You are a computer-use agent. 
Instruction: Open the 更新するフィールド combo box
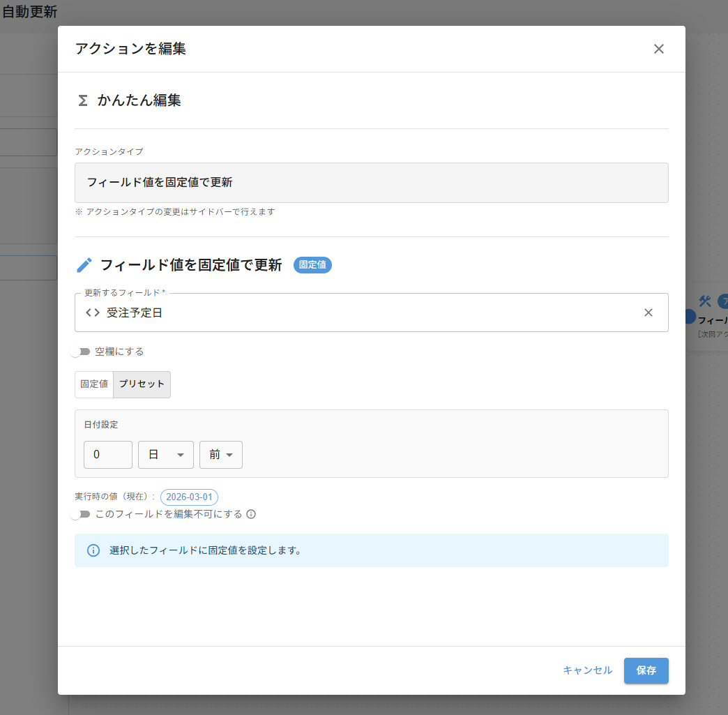(363, 313)
